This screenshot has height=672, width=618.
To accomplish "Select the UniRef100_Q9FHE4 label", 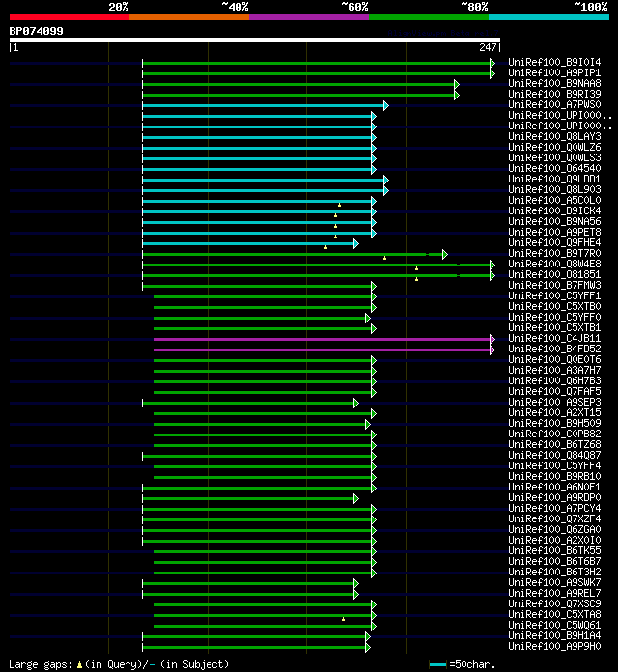I will coord(554,242).
